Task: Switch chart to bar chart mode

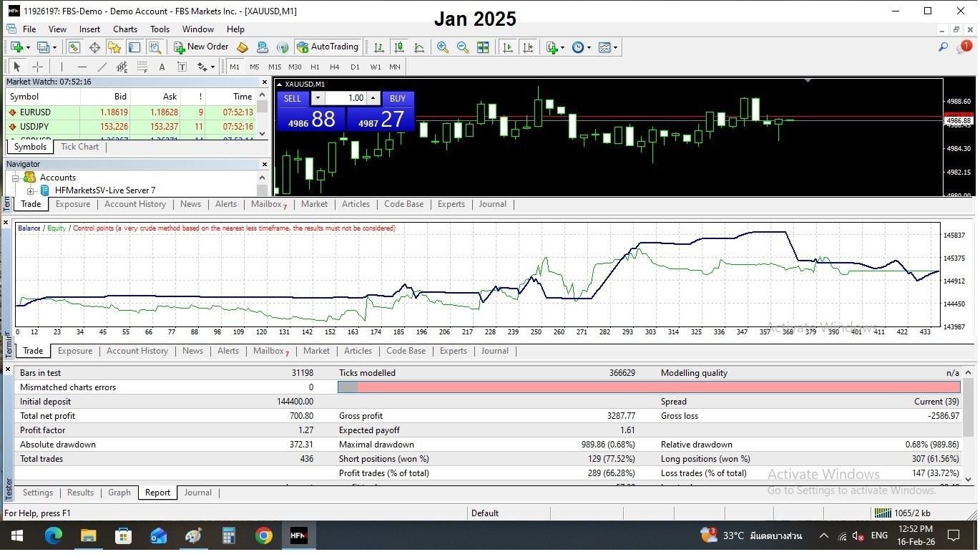Action: point(379,47)
